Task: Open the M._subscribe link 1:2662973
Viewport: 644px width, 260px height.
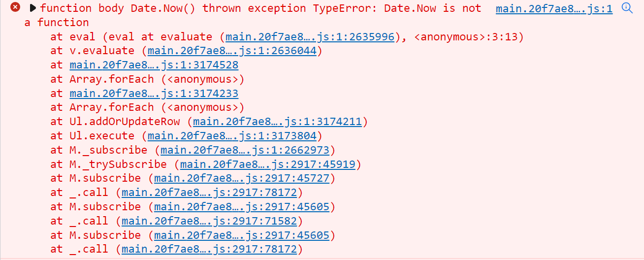Action: [245, 150]
